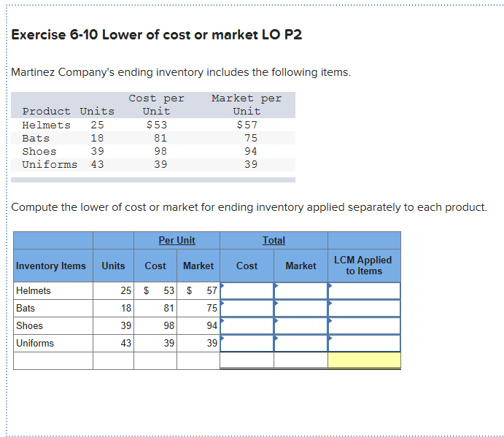
Task: Click Bats LCM Applied to Items cell
Action: point(364,309)
